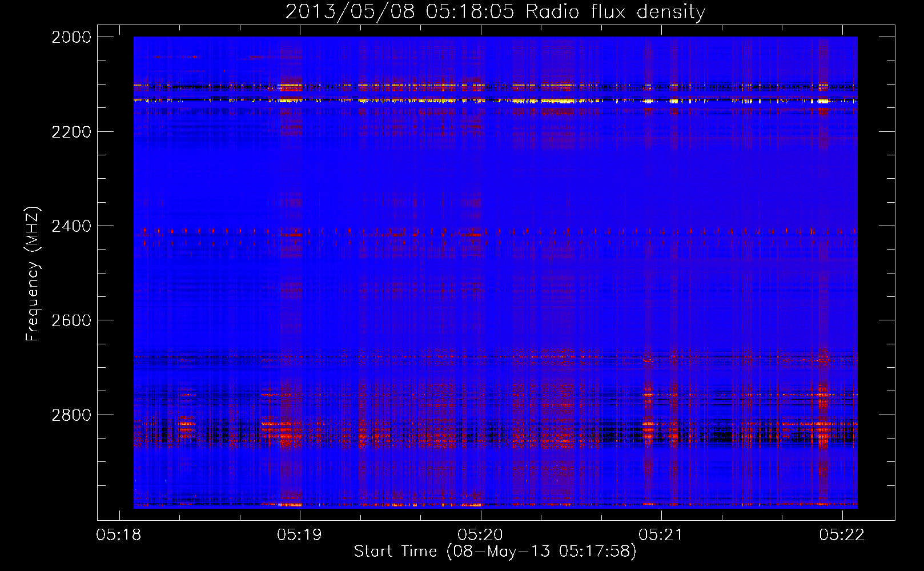
Task: Click the 2600 frequency tick label
Action: point(71,320)
